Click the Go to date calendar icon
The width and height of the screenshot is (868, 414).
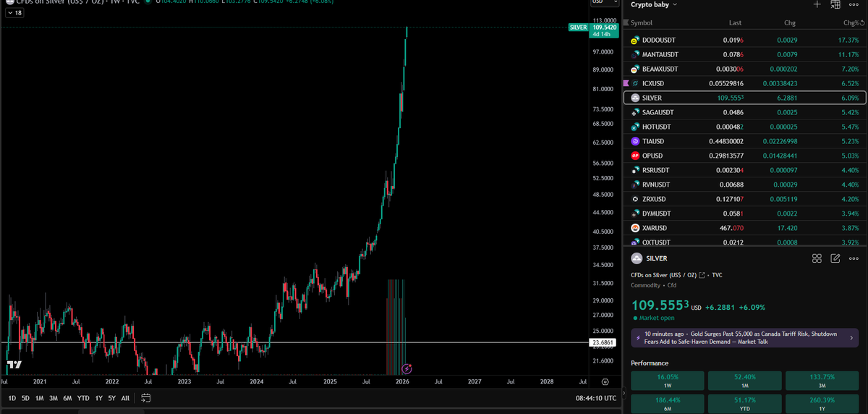[x=145, y=398]
